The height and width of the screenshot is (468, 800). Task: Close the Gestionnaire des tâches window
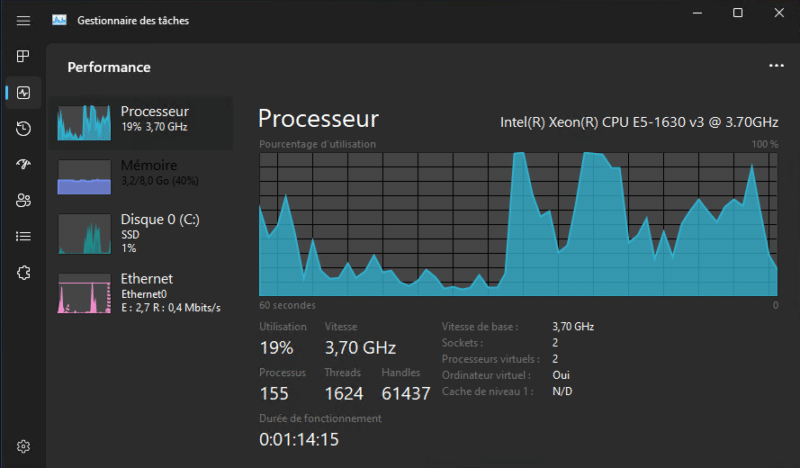click(780, 13)
